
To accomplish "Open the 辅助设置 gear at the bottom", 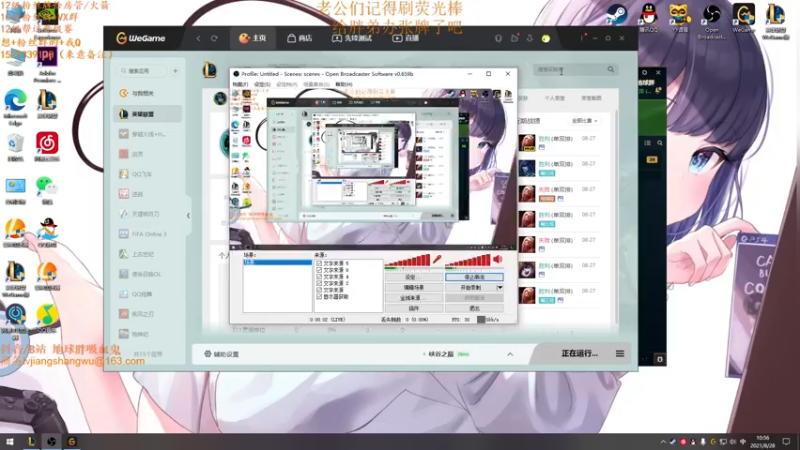I will tap(208, 354).
